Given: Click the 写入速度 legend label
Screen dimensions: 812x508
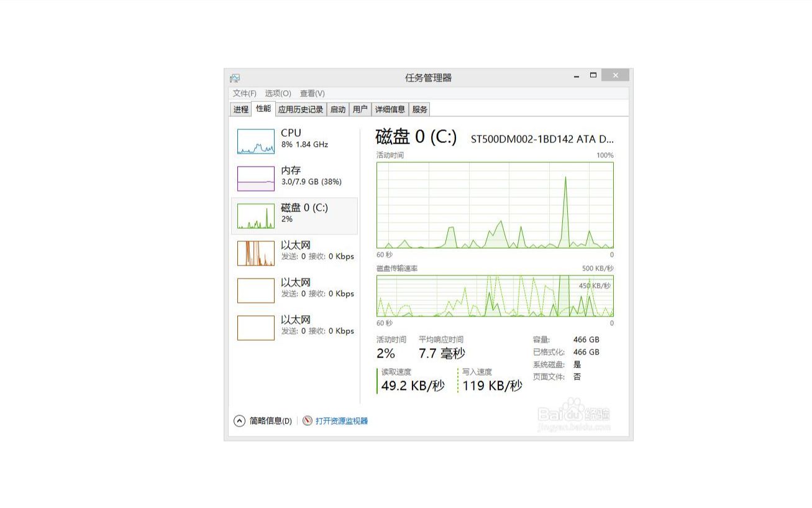Looking at the screenshot, I should (x=477, y=372).
